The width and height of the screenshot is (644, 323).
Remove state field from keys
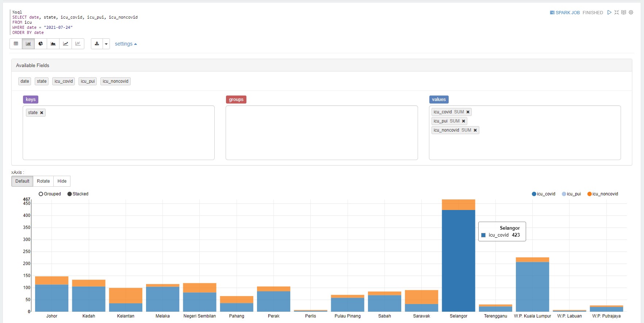(x=42, y=113)
